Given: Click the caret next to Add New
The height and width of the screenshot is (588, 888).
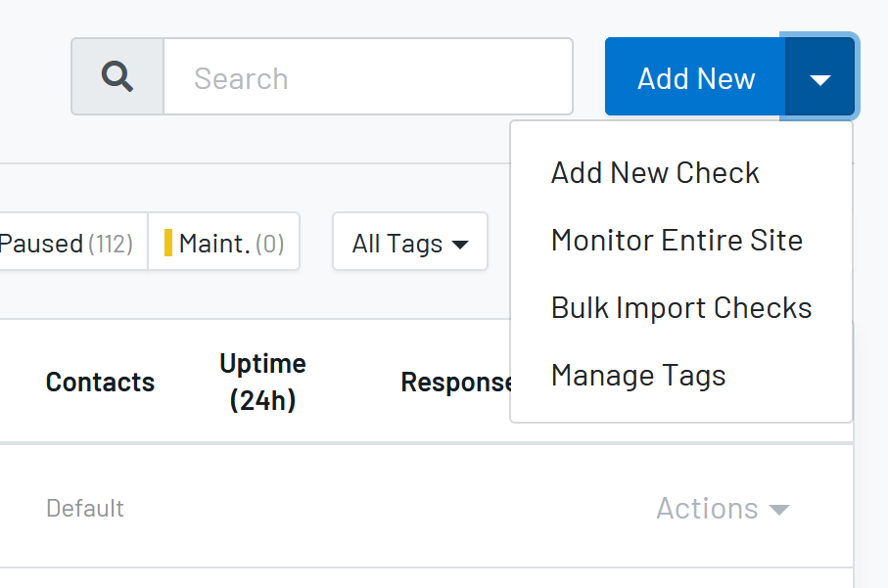Looking at the screenshot, I should 820,76.
